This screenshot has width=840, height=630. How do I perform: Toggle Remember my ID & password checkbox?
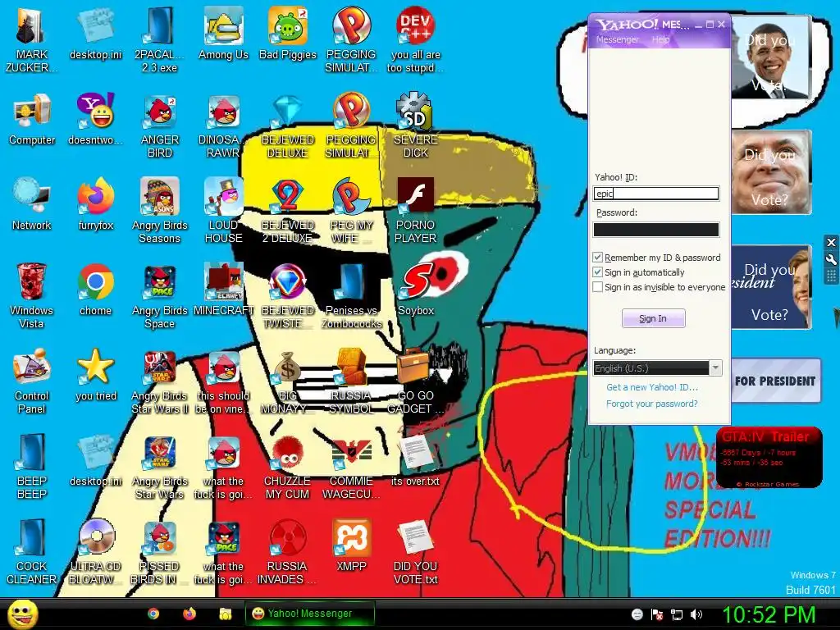tap(598, 258)
